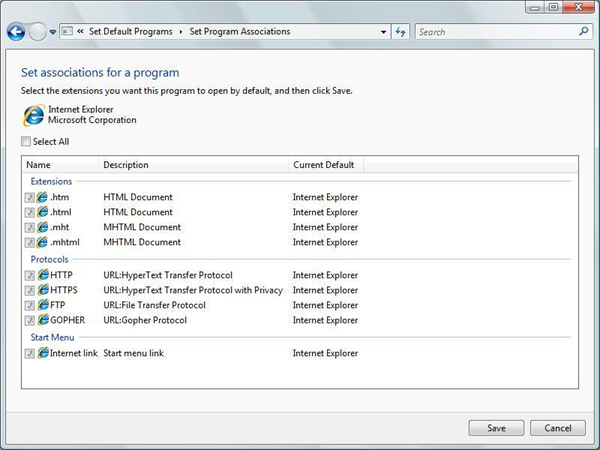Screen dimensions: 600x450
Task: Click the Back navigation arrow button
Action: (x=15, y=32)
